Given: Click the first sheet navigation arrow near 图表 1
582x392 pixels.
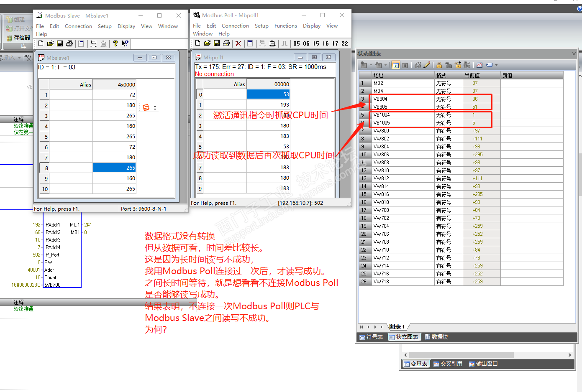Looking at the screenshot, I should click(362, 327).
